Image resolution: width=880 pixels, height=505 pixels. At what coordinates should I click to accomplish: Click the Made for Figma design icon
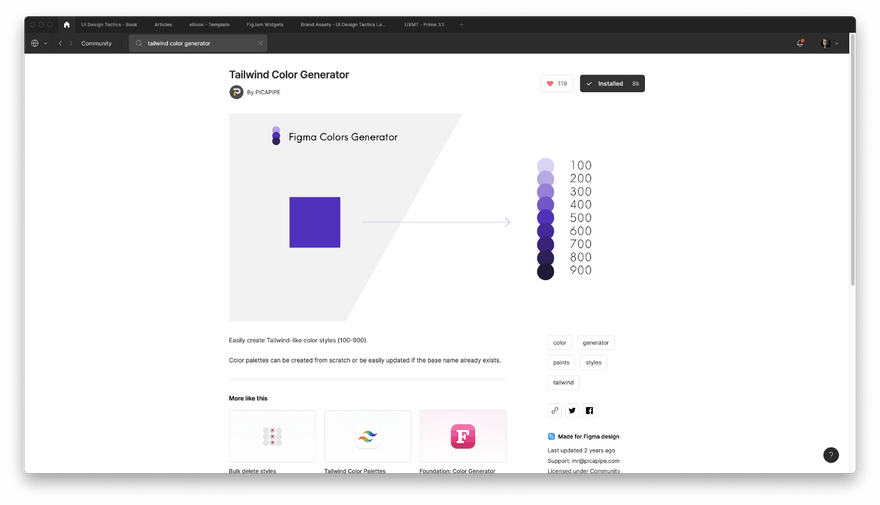[x=551, y=437]
